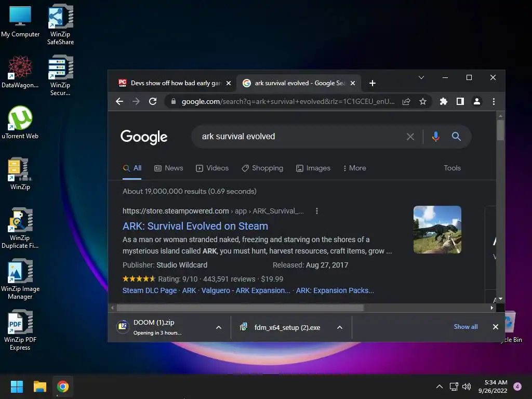Click the horizontal scrollbar thumb of the page
This screenshot has height=399, width=532.
click(240, 308)
